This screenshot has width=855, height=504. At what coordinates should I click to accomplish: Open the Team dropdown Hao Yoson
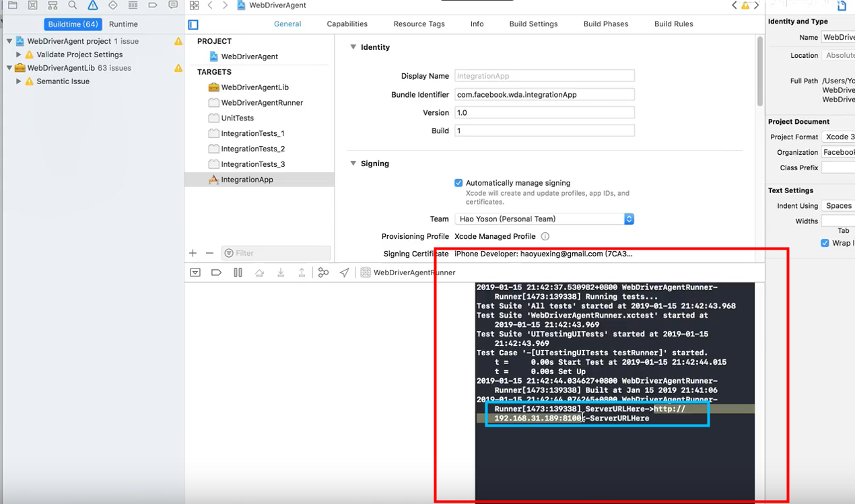coord(545,219)
